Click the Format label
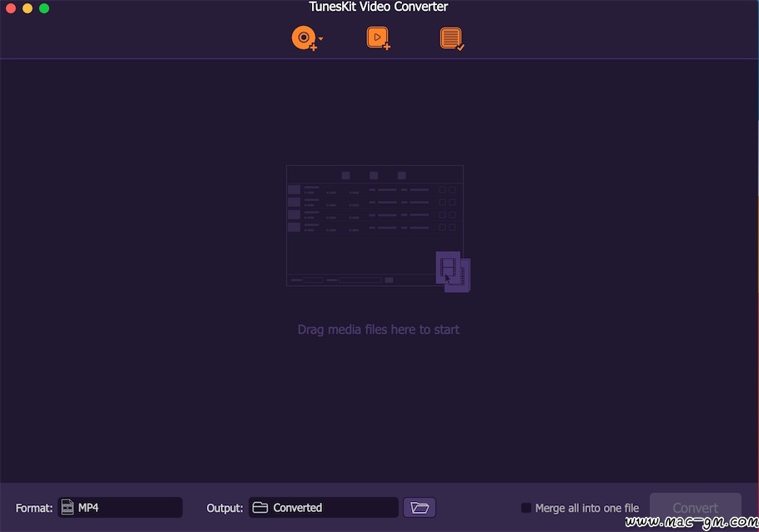The height and width of the screenshot is (532, 759). point(34,508)
